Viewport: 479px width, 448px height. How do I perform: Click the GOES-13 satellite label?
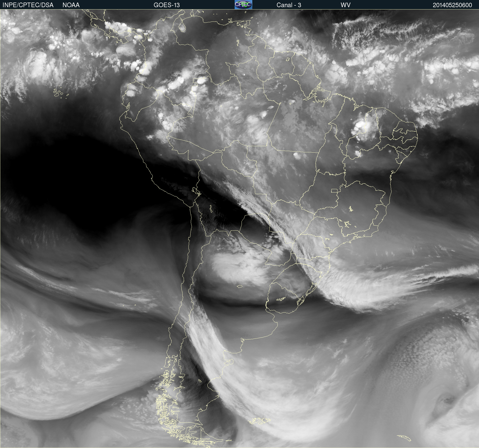pos(167,5)
